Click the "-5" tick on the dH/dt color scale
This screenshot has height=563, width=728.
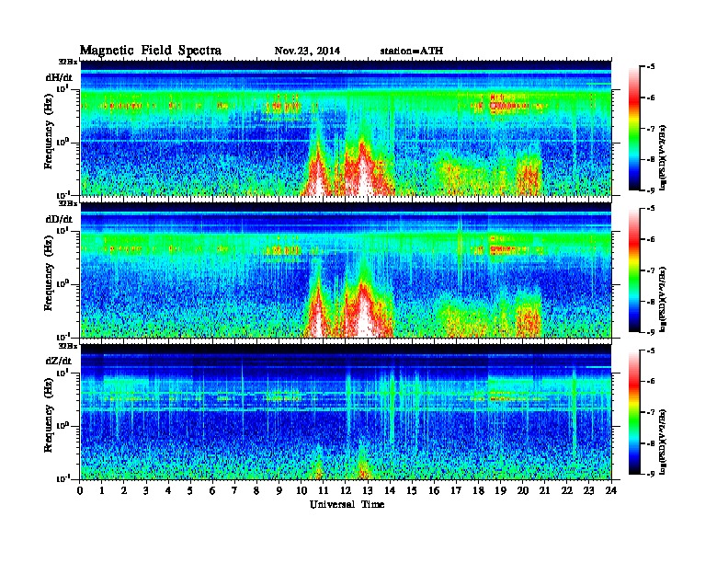point(650,67)
